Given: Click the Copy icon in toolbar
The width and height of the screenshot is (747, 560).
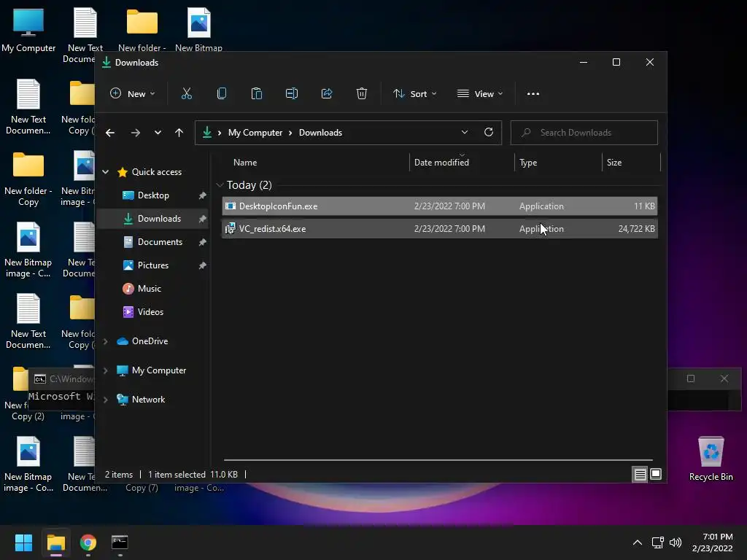Looking at the screenshot, I should pyautogui.click(x=222, y=94).
